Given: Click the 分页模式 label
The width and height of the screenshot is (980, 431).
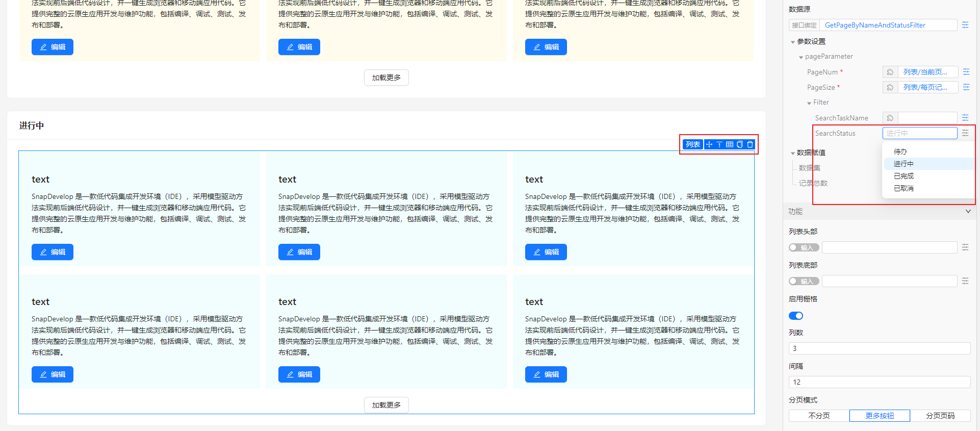Looking at the screenshot, I should (803, 400).
